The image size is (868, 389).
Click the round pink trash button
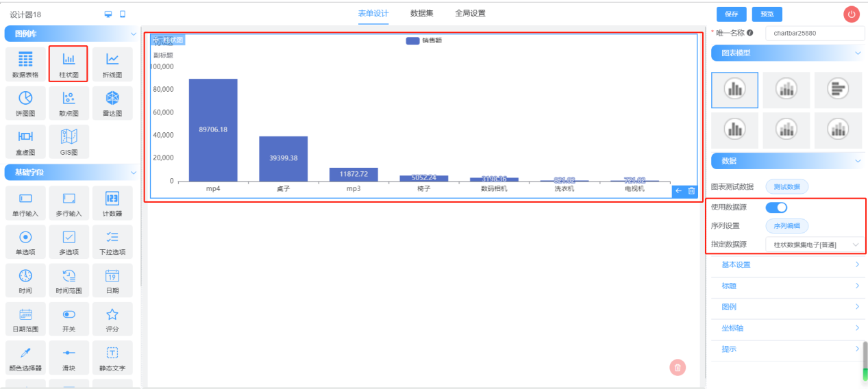coord(678,367)
